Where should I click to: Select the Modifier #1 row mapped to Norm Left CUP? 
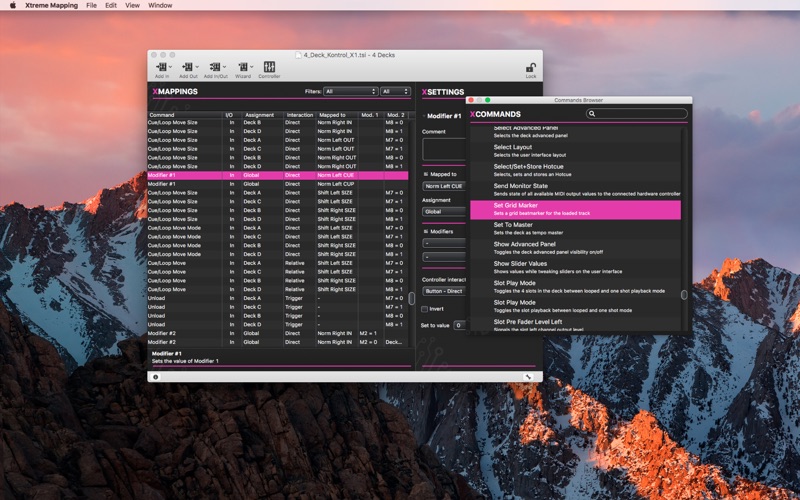click(x=278, y=184)
